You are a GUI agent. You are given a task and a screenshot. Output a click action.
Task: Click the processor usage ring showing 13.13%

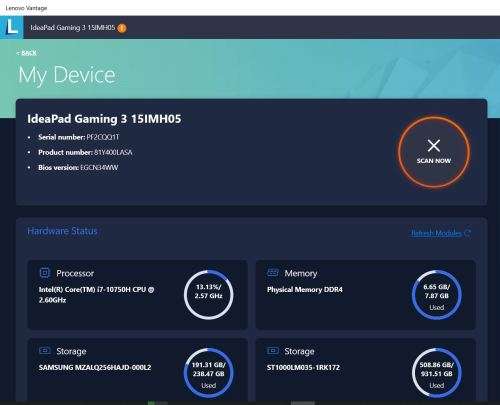click(209, 295)
